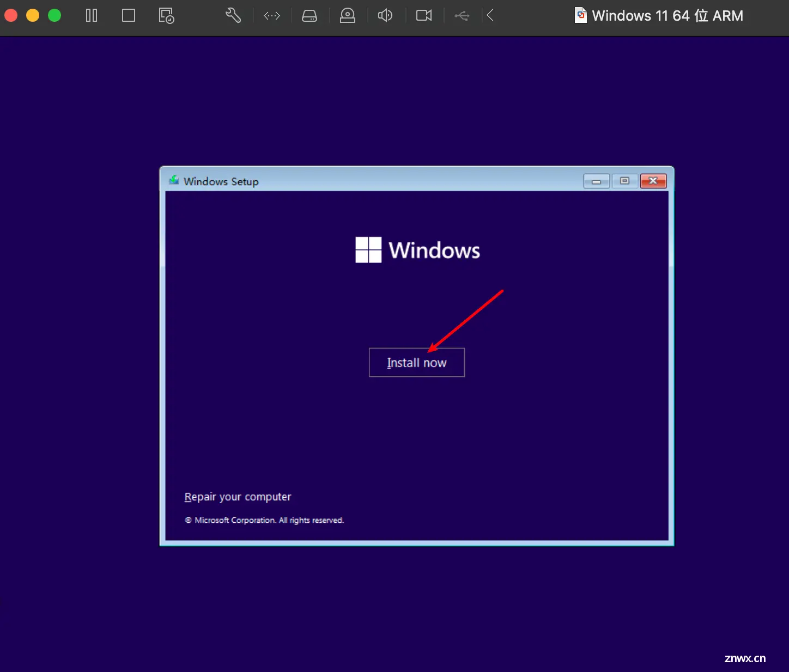Enter full screen with green button

click(54, 15)
